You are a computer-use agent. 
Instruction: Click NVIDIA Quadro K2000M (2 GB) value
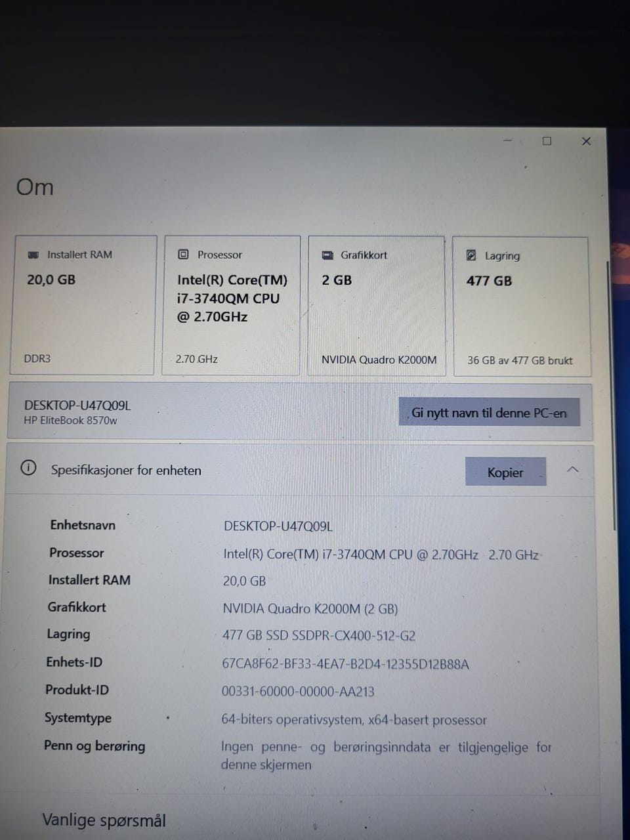(310, 609)
